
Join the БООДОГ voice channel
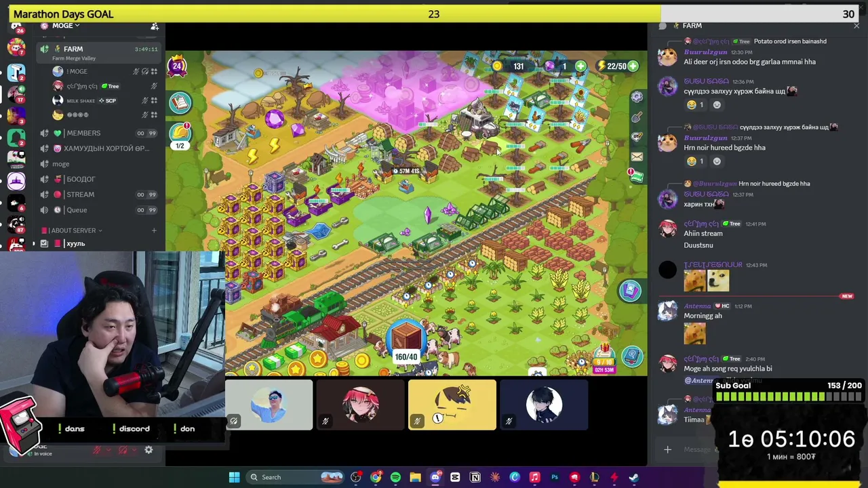coord(99,179)
